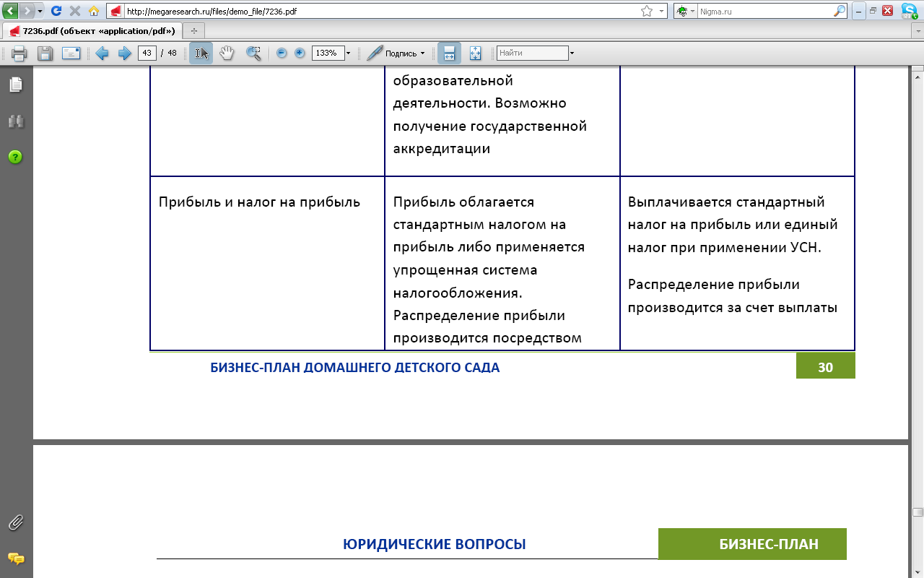Save a copy of the PDF
The height and width of the screenshot is (578, 924).
[x=45, y=53]
